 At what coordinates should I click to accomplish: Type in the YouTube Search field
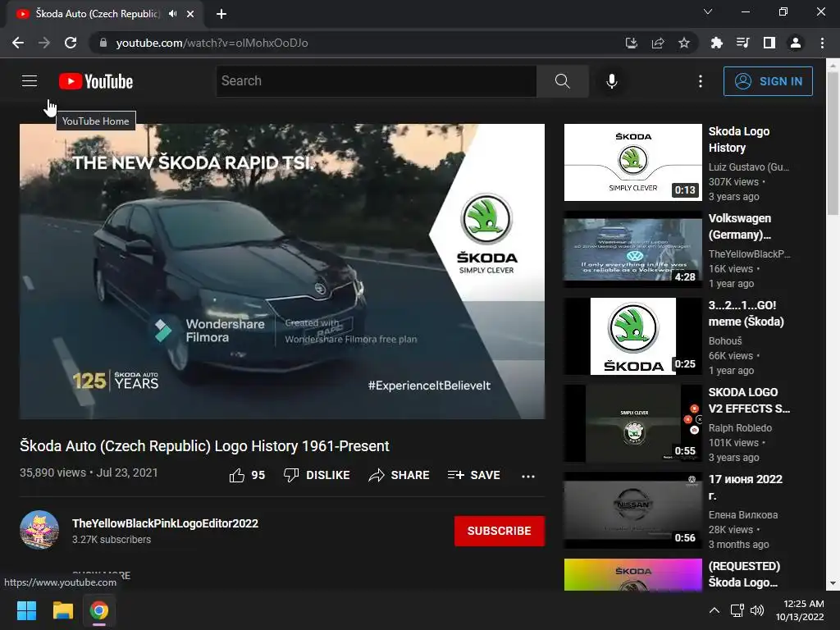click(x=377, y=81)
